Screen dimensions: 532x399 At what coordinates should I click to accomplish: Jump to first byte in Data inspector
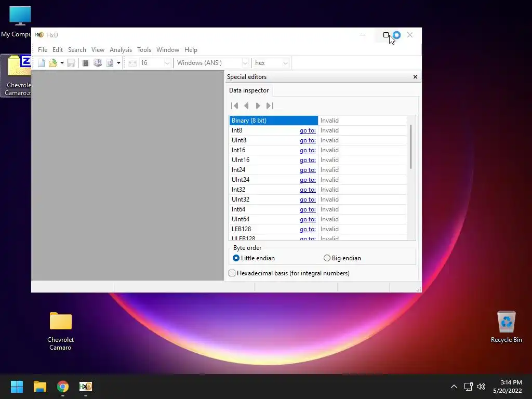coord(234,106)
